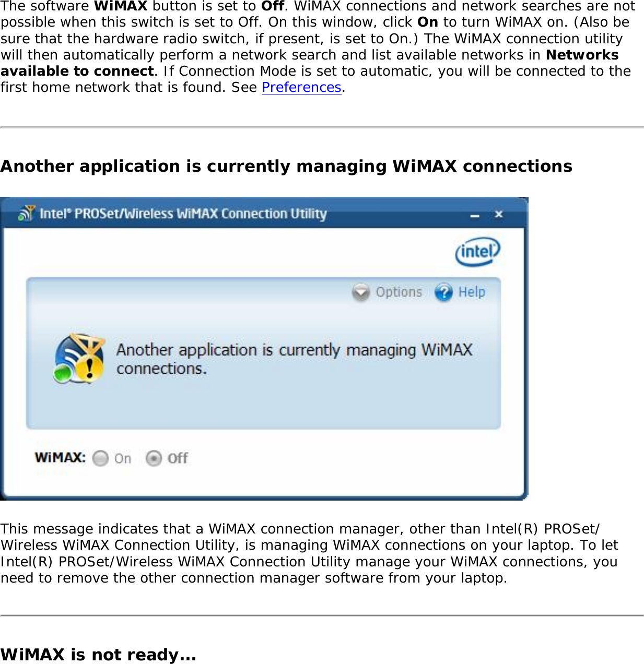Open the Preferences link
644x664 pixels.
300,87
